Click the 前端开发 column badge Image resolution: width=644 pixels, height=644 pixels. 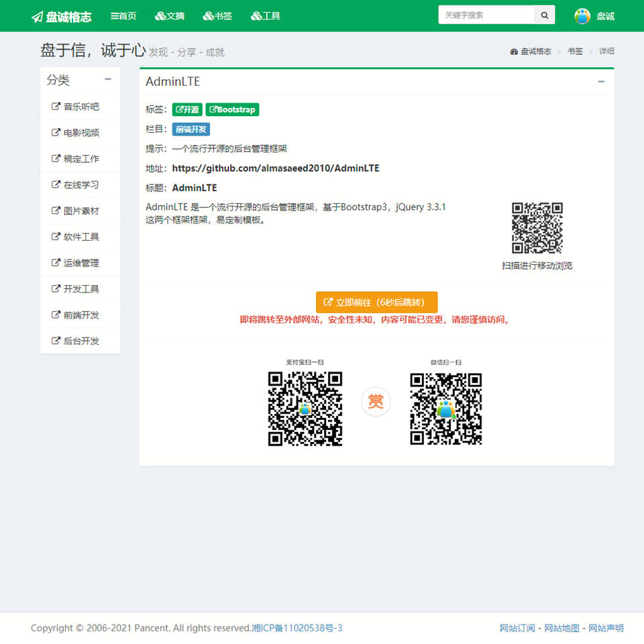(191, 129)
